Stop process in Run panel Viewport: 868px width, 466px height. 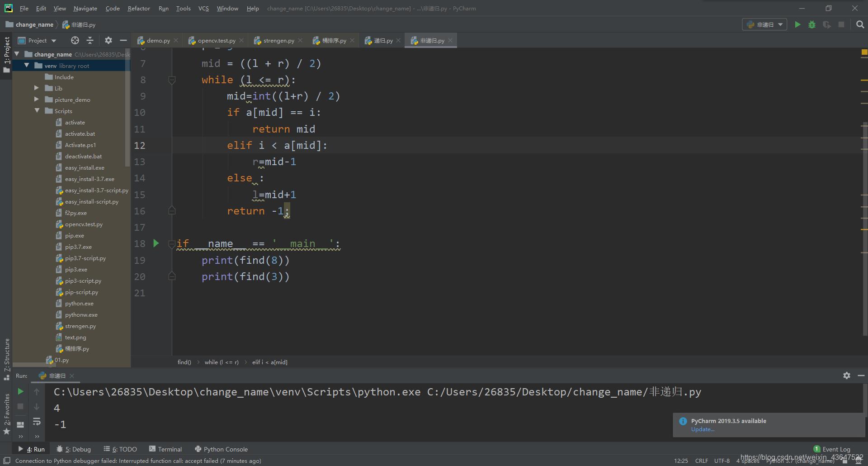(x=20, y=406)
